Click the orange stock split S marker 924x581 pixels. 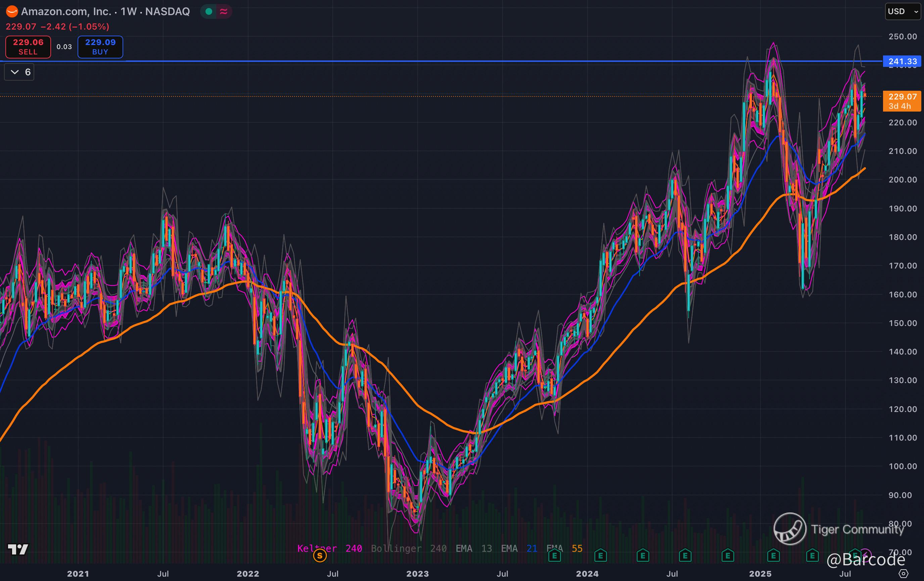click(x=320, y=555)
